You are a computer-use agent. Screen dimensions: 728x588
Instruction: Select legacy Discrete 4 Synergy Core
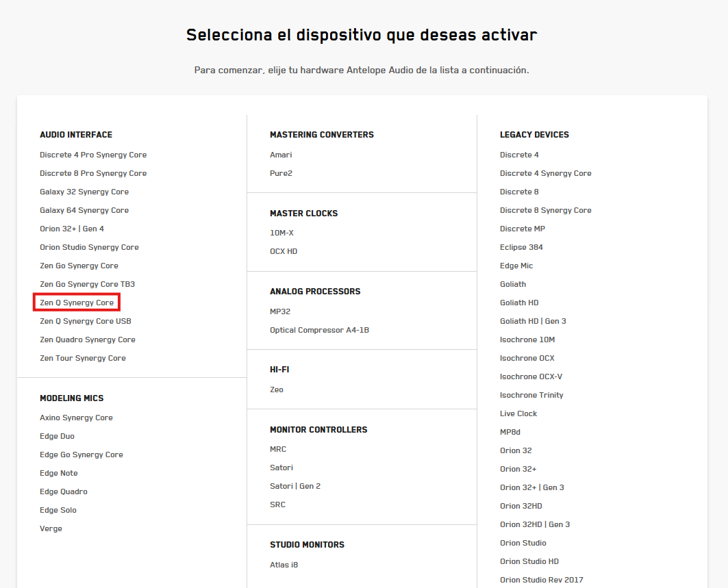pyautogui.click(x=546, y=173)
